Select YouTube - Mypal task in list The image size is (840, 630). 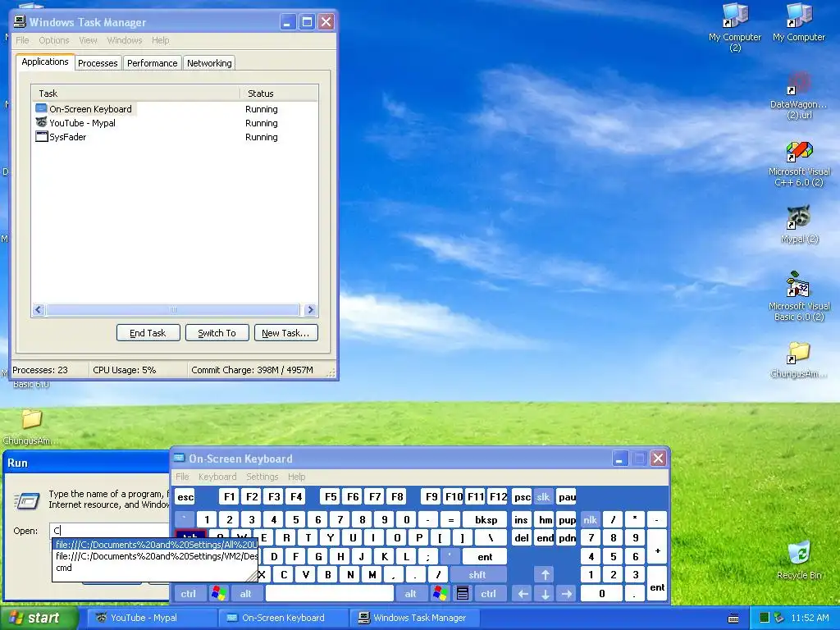[75, 123]
